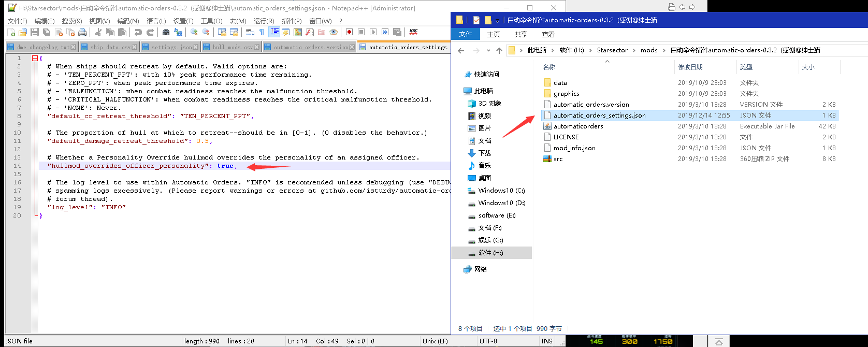Click the Zoom In magnifier icon
The height and width of the screenshot is (347, 868).
pyautogui.click(x=194, y=32)
